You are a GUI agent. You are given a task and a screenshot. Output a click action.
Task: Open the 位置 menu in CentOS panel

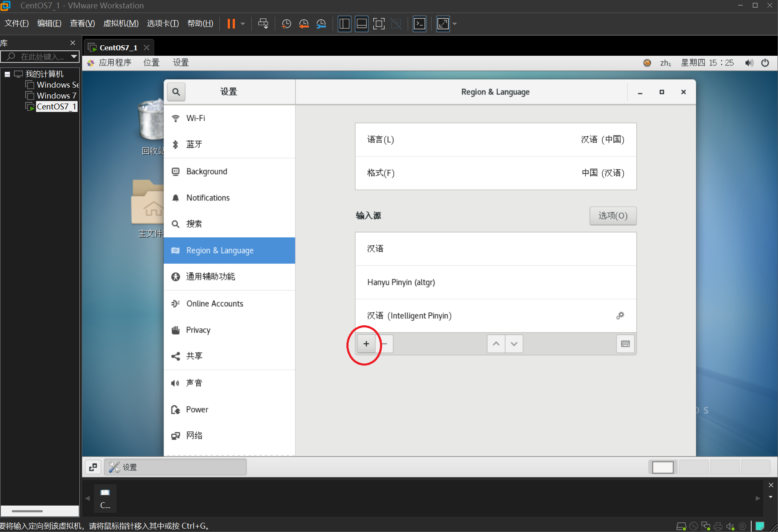(151, 62)
